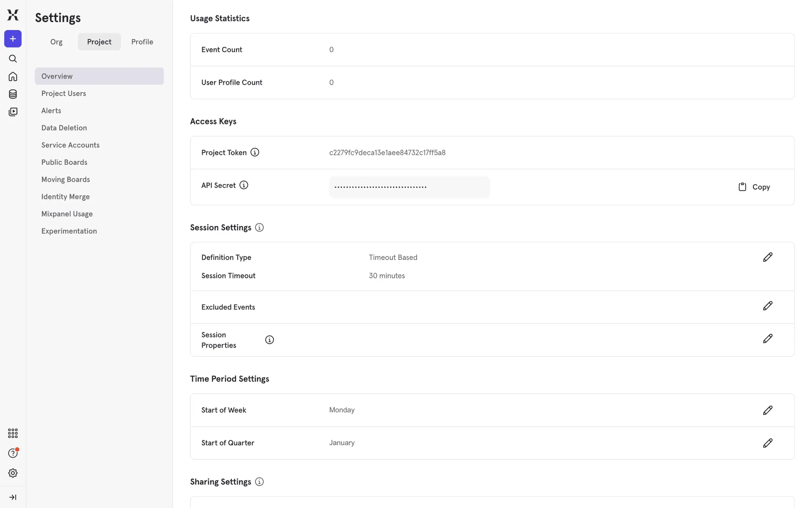Show info for Project Token
The height and width of the screenshot is (508, 812).
coord(255,152)
